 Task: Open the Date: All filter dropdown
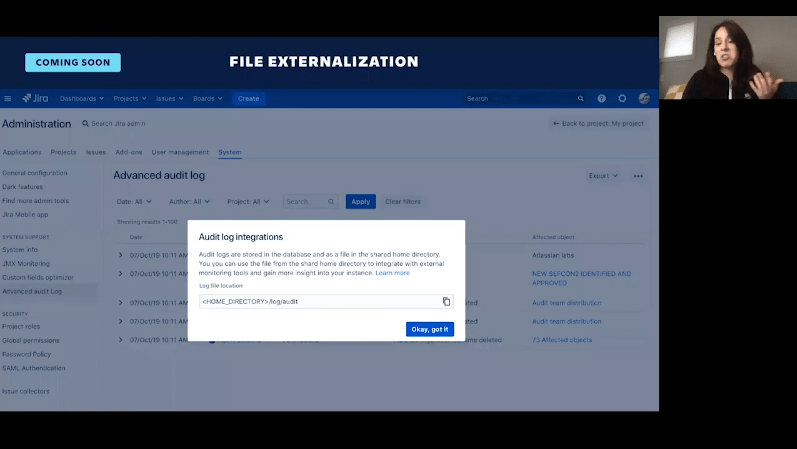coord(134,201)
